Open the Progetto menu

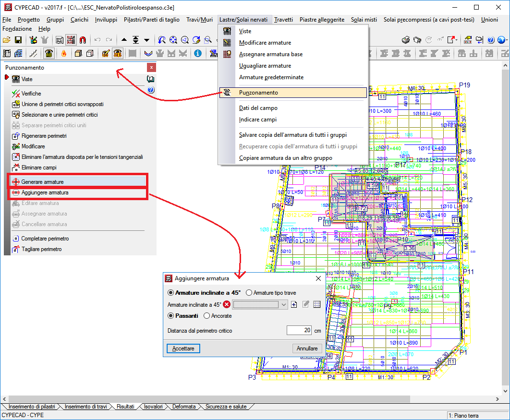(x=29, y=20)
